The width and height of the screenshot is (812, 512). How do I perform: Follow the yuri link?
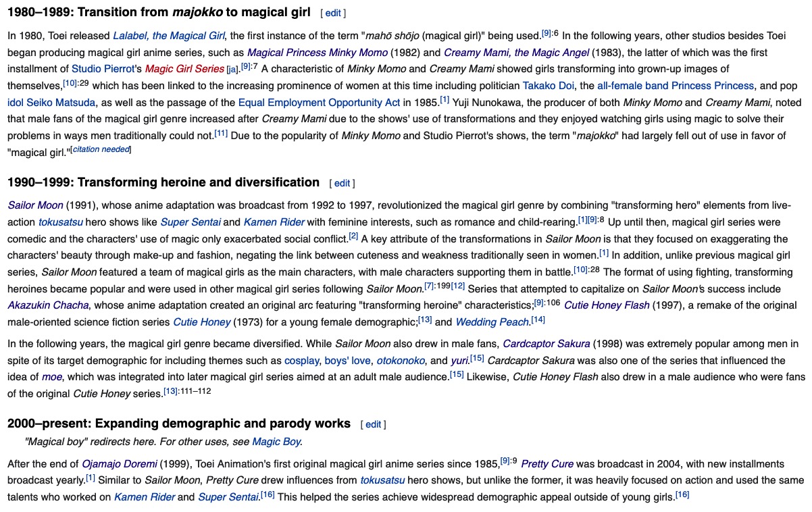tap(459, 361)
